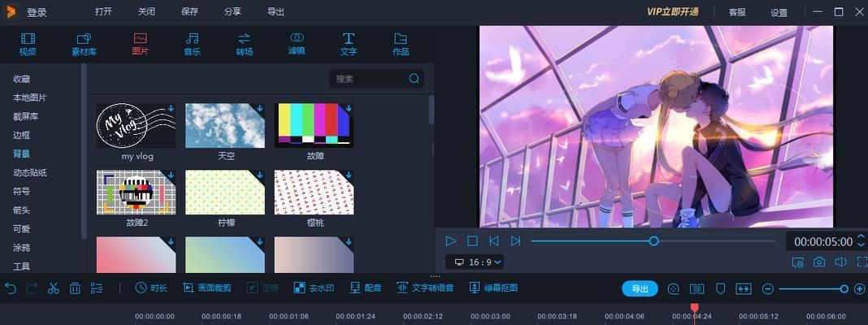This screenshot has width=868, height=325.
Task: Select 符号 symbols category
Action: (x=22, y=192)
